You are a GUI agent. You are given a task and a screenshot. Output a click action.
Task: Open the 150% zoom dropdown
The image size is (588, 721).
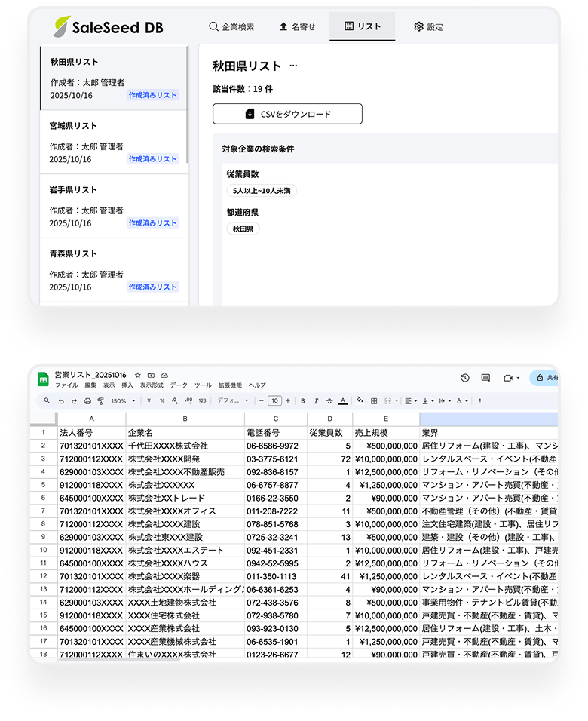(x=122, y=401)
